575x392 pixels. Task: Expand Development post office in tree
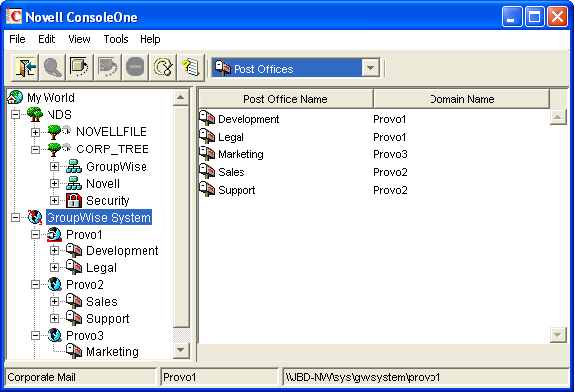click(x=54, y=250)
